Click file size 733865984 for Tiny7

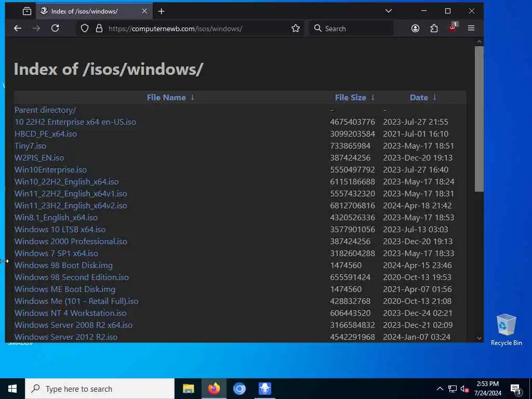tap(350, 146)
